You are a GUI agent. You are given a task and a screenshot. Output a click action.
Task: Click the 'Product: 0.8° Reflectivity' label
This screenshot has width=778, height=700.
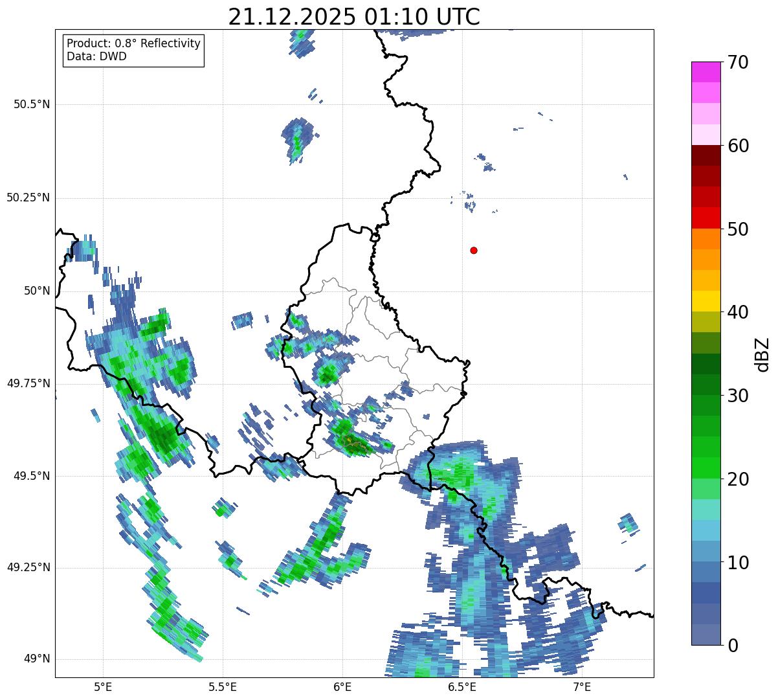tap(134, 43)
